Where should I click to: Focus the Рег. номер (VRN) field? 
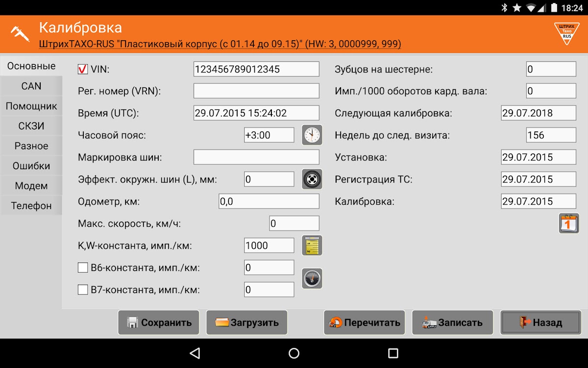click(x=256, y=91)
